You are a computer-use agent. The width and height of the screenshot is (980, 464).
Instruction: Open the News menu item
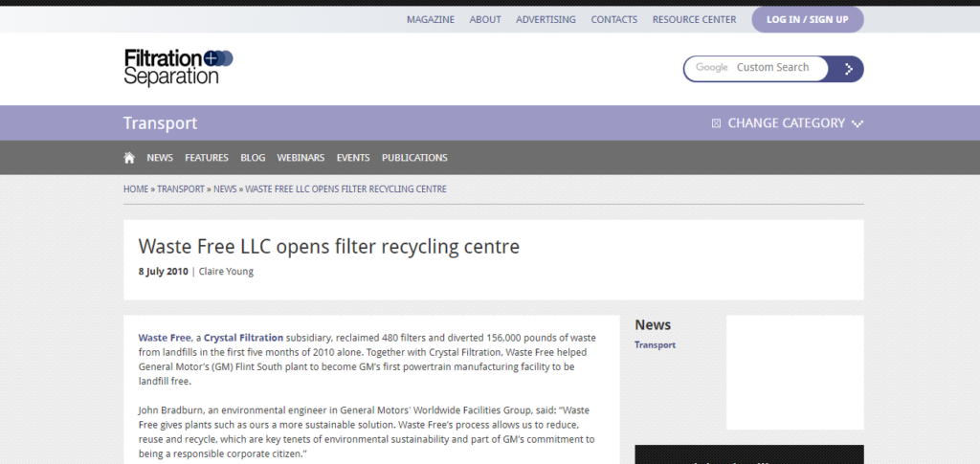coord(160,158)
